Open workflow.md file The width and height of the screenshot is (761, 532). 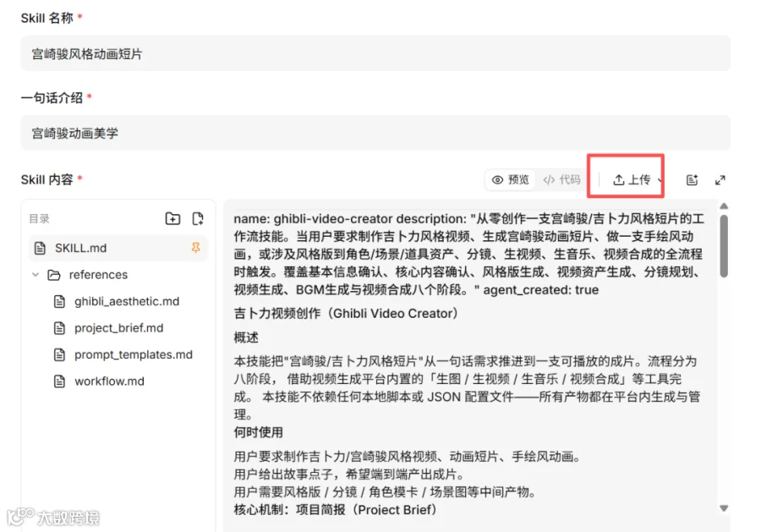(109, 381)
